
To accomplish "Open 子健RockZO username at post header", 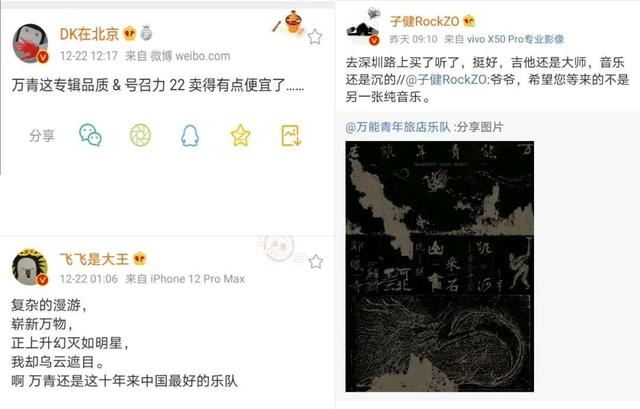I will pos(424,21).
